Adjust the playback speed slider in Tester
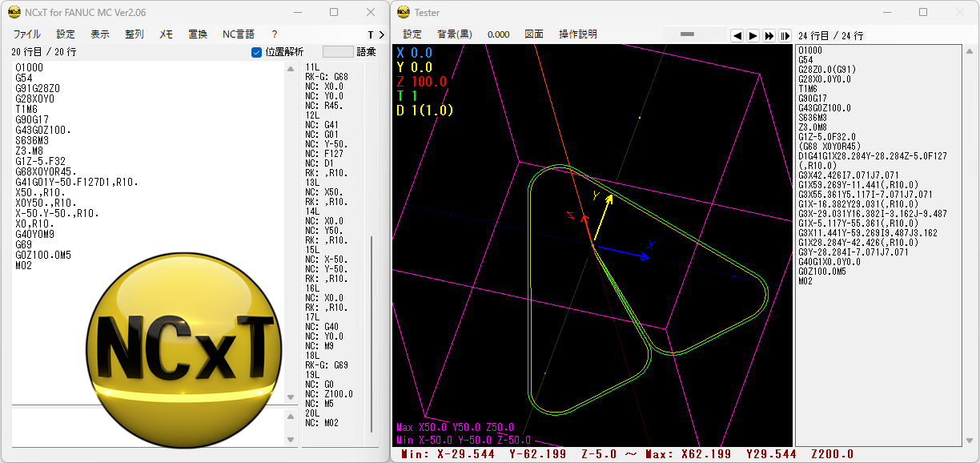980x463 pixels. pos(691,34)
